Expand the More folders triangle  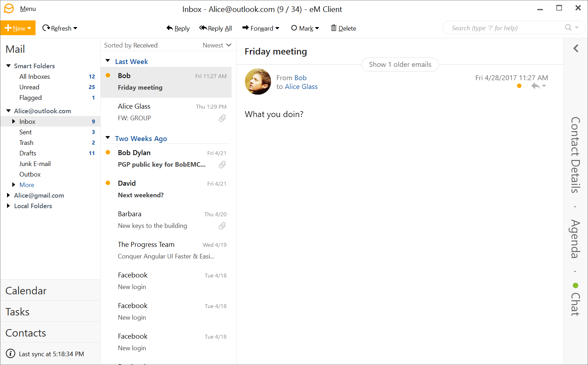(x=14, y=185)
